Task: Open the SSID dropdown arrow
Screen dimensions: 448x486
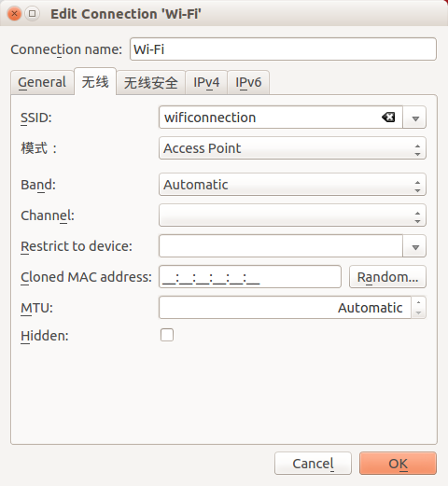Action: (414, 118)
